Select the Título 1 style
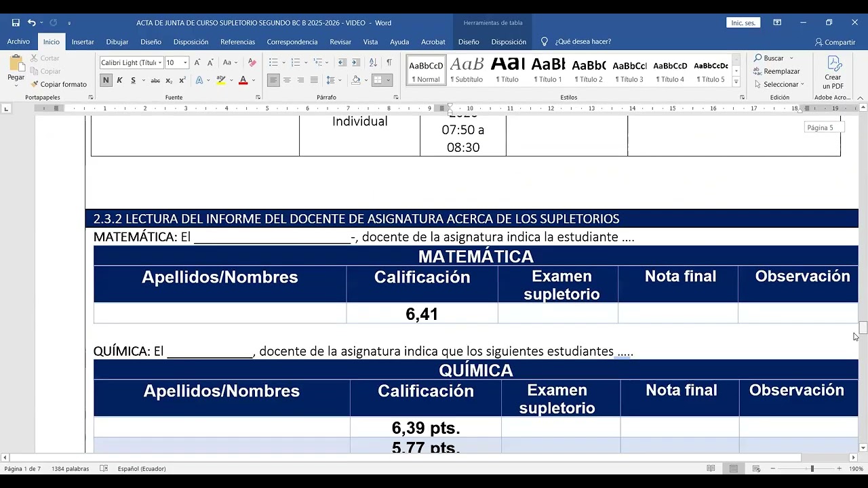The height and width of the screenshot is (488, 868). coord(548,70)
